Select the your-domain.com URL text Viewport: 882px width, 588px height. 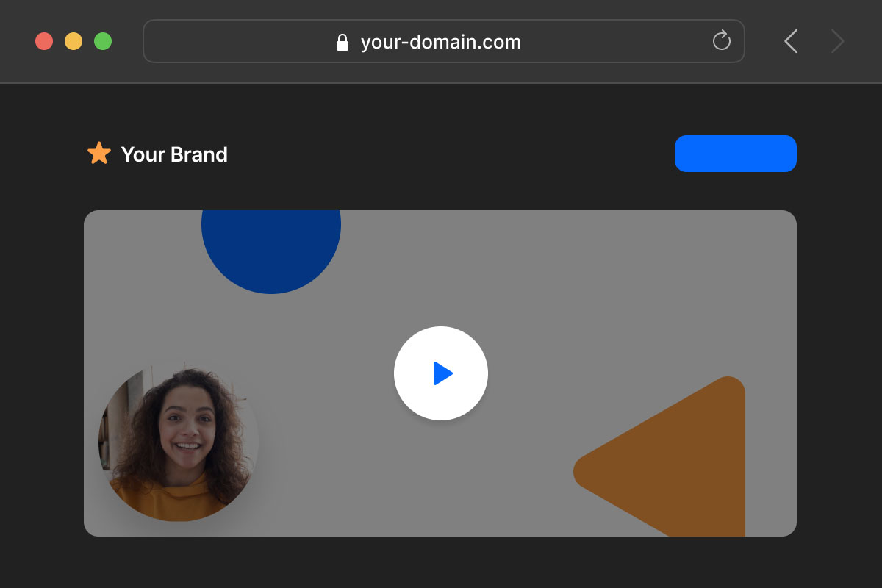[440, 42]
